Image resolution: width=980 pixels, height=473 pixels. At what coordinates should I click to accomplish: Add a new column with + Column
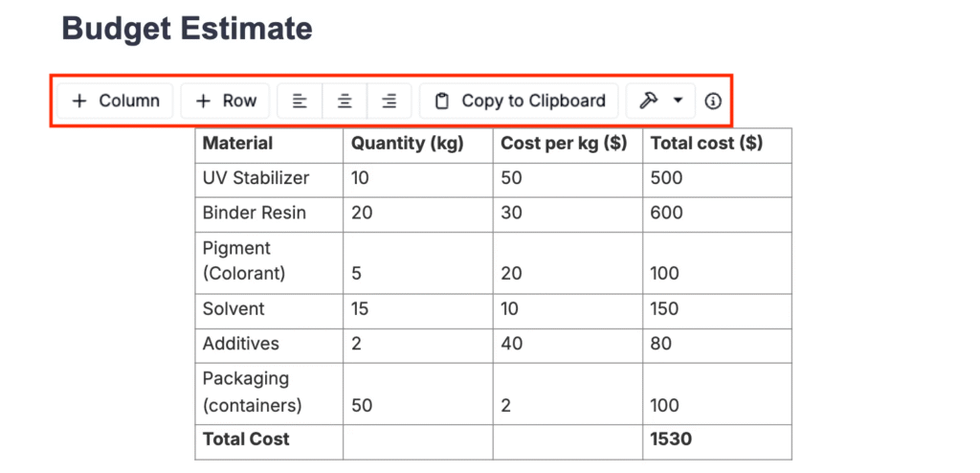point(115,101)
